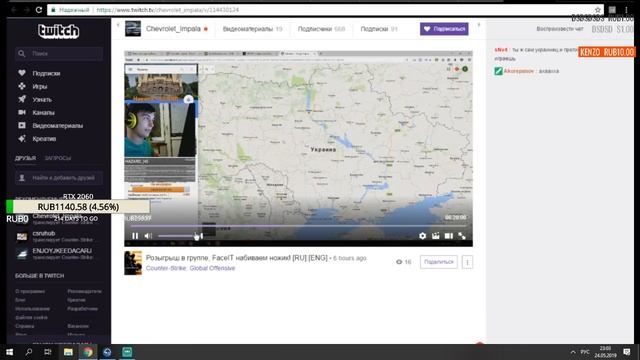Enter fullscreen in the video player
Image resolution: width=640 pixels, height=360 pixels.
462,236
